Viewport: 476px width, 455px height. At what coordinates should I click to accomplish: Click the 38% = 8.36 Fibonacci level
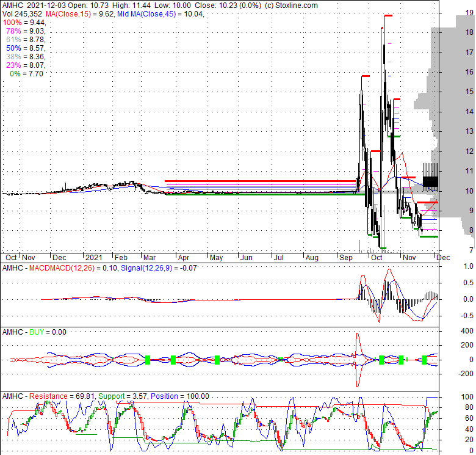(x=26, y=57)
